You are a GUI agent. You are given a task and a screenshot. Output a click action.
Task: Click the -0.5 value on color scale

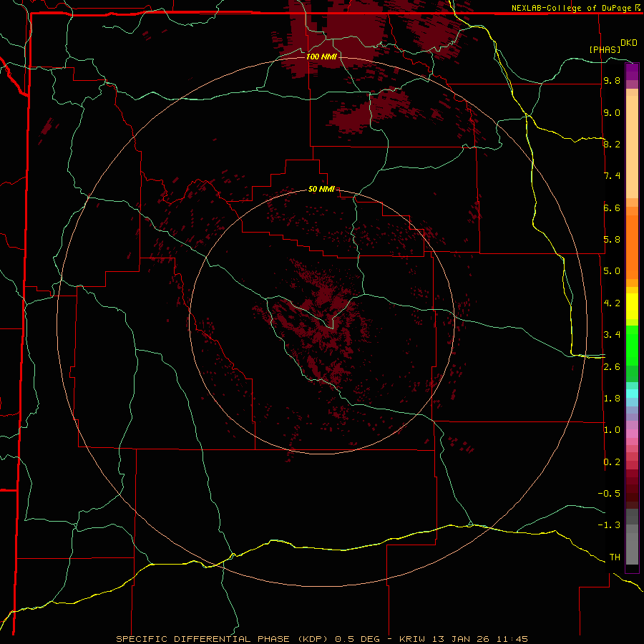pos(609,494)
